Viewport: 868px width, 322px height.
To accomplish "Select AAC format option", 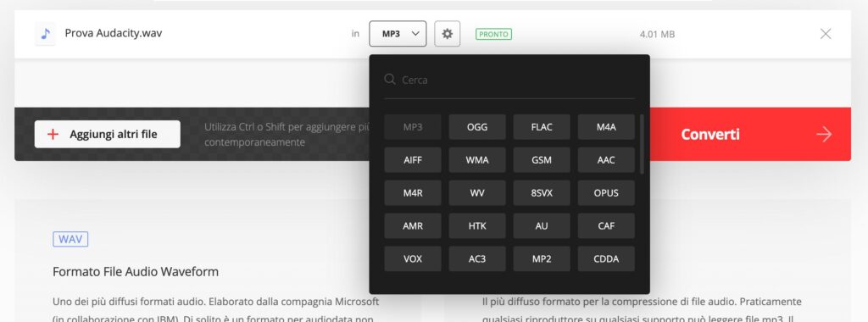I will [x=606, y=160].
